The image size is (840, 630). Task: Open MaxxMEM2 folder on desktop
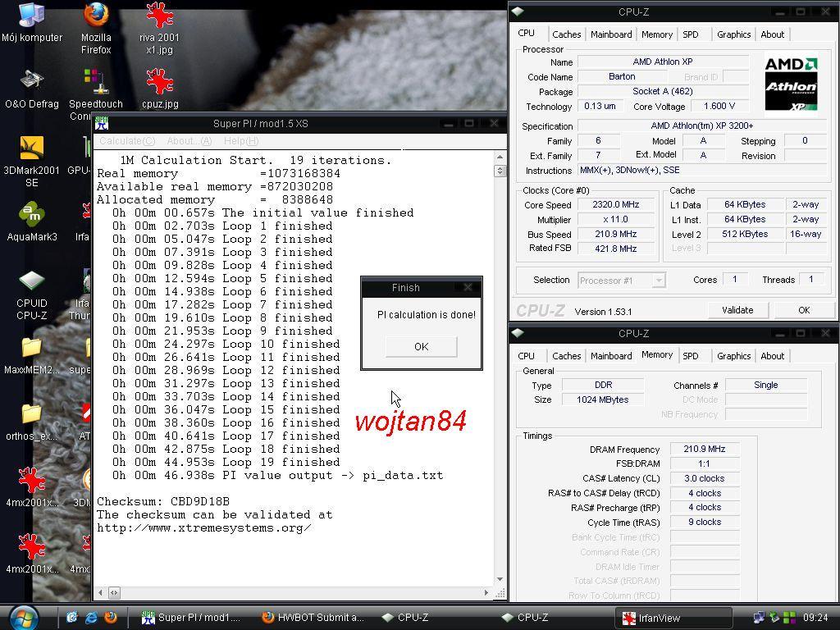32,356
